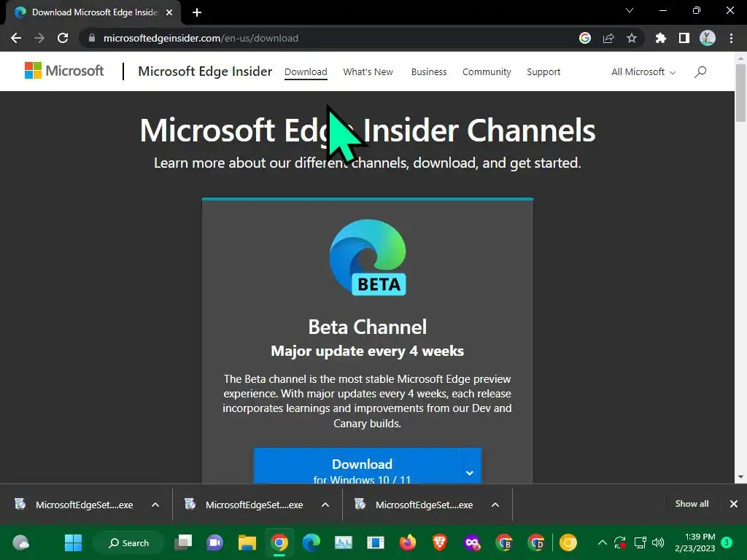Open the chat (Teams) taskbar icon
The height and width of the screenshot is (560, 747).
pos(215,542)
